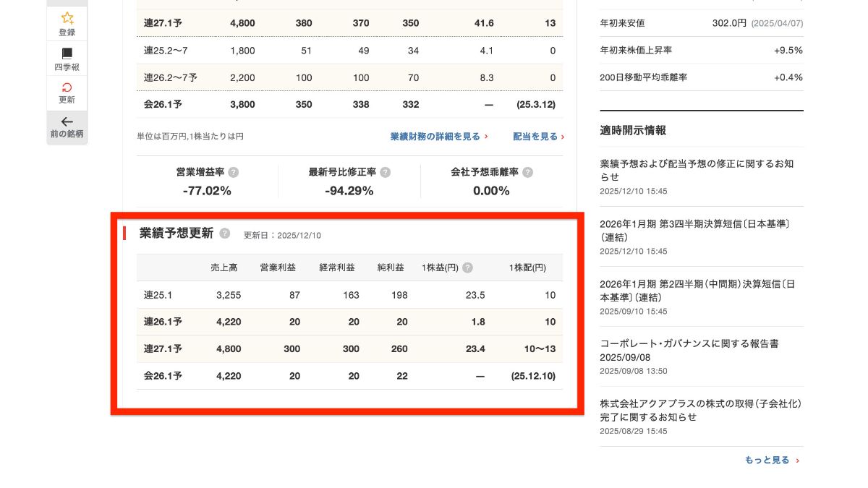
Task: Click help icon beside 会社予想乖離率
Action: pos(528,173)
